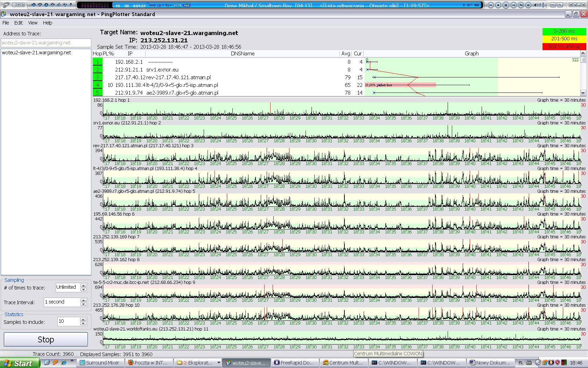Click the open file icon in player

coord(521,5)
